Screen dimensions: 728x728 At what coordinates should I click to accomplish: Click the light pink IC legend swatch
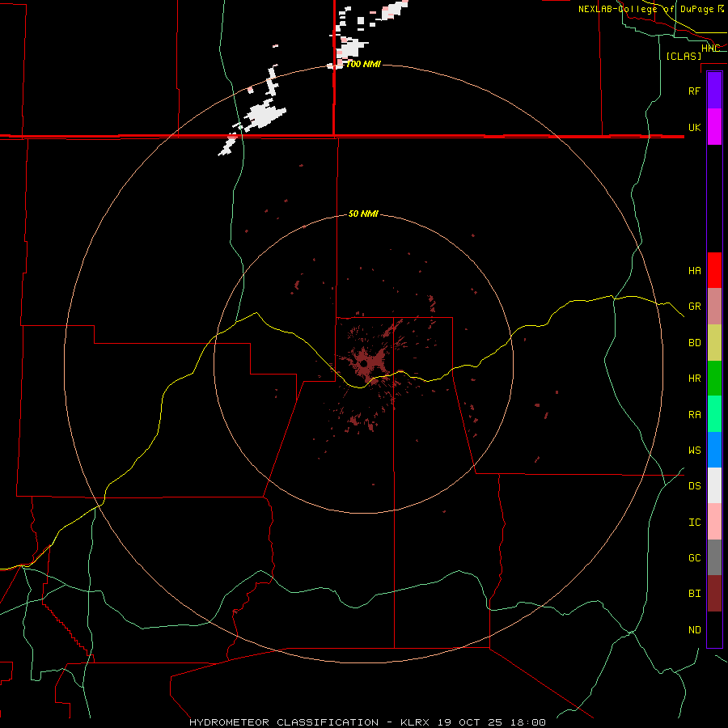pyautogui.click(x=714, y=522)
